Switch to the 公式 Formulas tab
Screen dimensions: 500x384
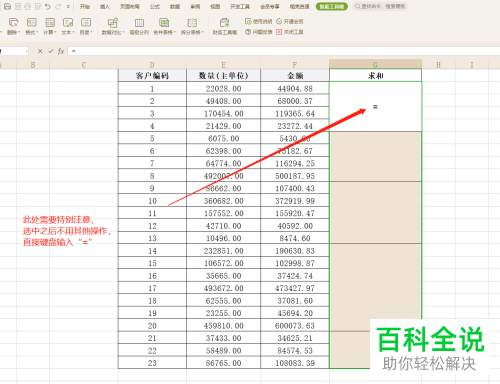155,6
